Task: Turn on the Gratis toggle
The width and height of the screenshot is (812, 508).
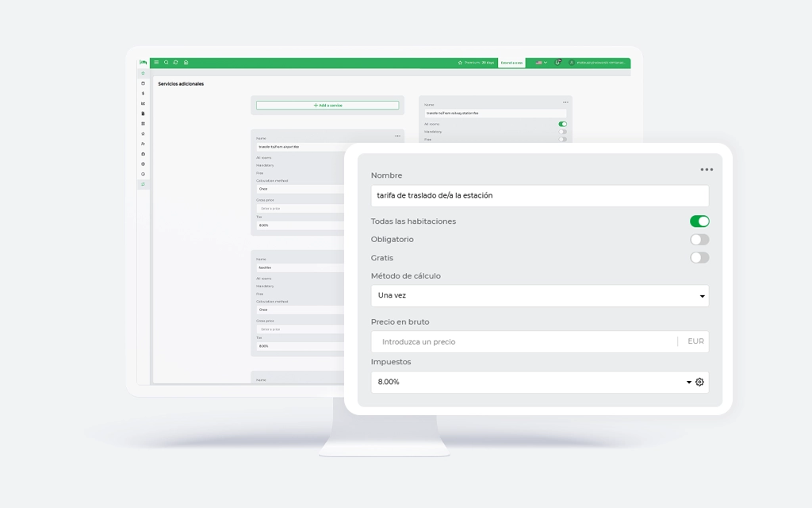Action: [x=699, y=258]
